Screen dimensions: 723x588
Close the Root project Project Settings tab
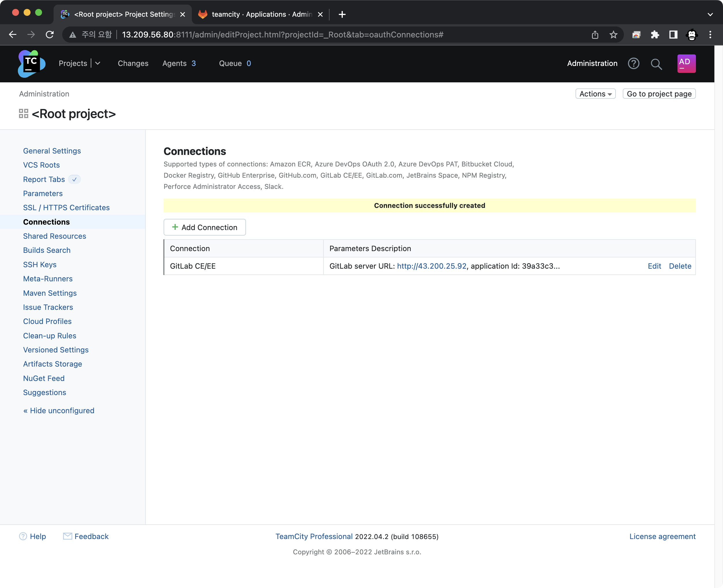[183, 14]
